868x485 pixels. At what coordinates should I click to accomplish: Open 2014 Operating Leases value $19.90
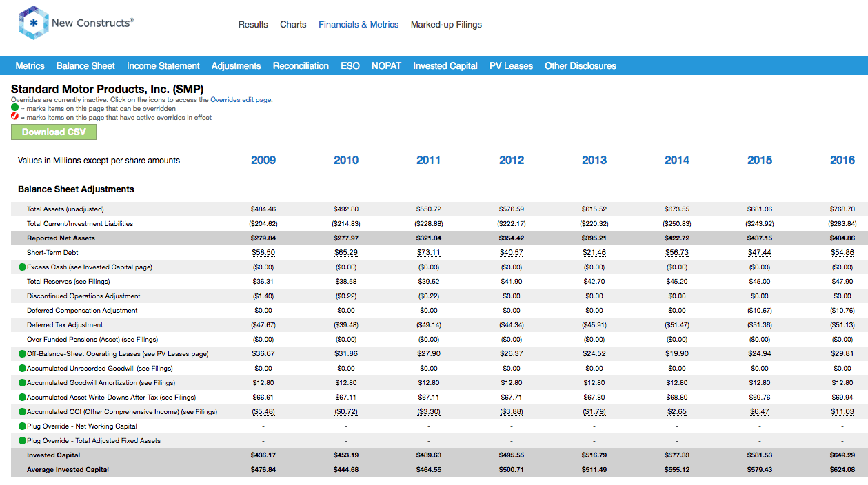677,354
